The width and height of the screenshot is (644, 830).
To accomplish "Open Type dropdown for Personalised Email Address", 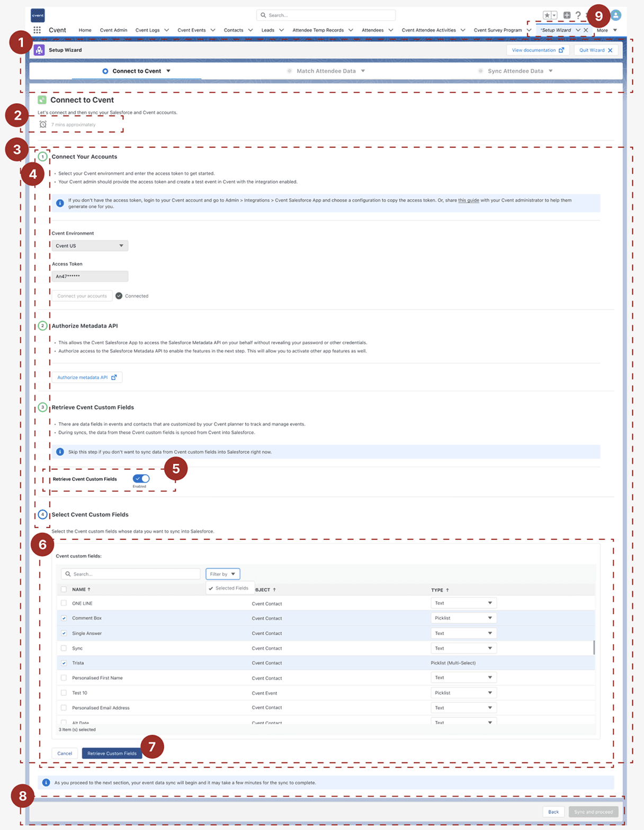I will [463, 708].
